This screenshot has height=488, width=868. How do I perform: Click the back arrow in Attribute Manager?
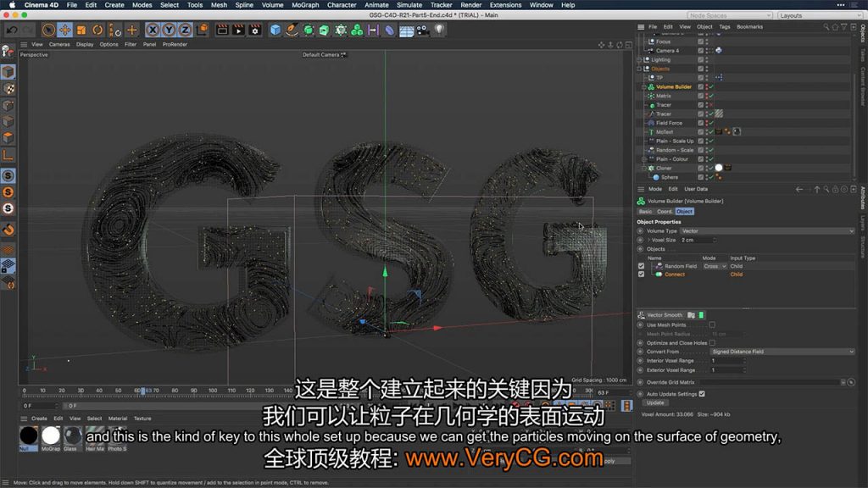pos(799,189)
